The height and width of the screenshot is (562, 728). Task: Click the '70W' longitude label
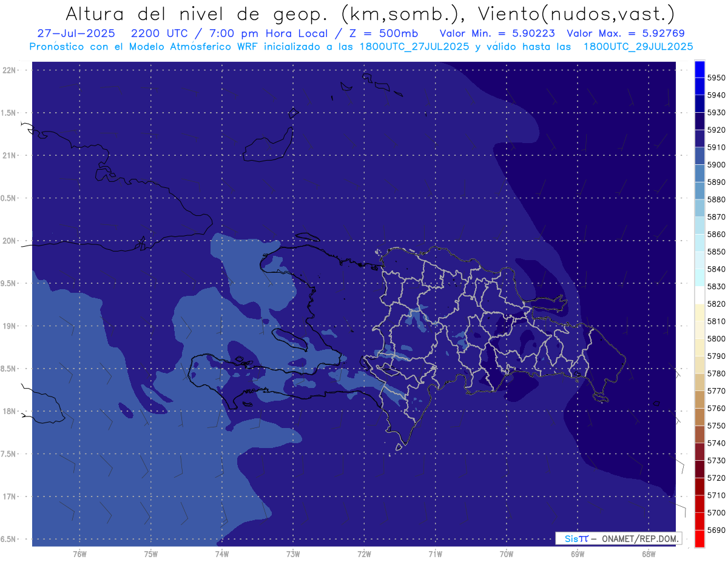click(x=507, y=554)
